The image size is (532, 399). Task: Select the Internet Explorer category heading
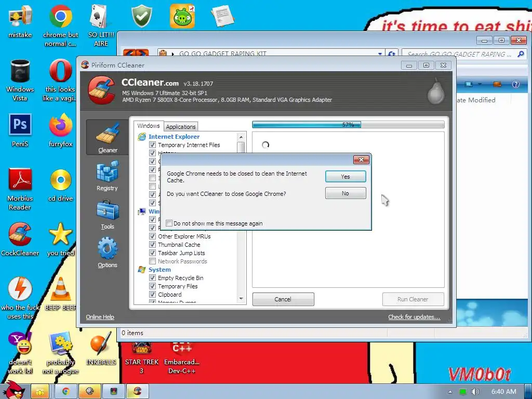(x=174, y=137)
